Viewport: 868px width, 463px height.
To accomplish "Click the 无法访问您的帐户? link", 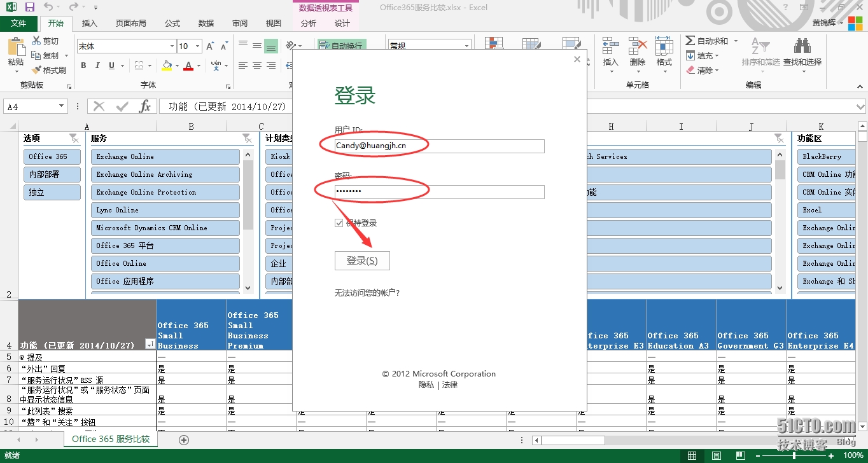I will [367, 293].
